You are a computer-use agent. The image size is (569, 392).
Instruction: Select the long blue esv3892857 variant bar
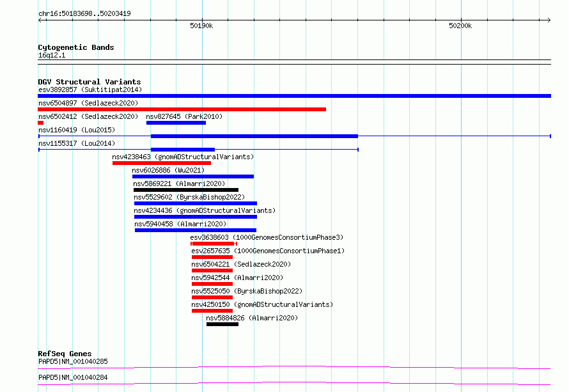(x=294, y=96)
